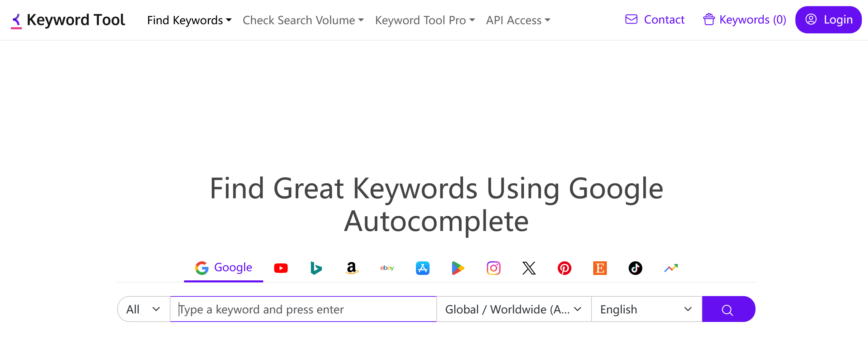Switch to the Instagram tab
The width and height of the screenshot is (868, 355).
494,268
